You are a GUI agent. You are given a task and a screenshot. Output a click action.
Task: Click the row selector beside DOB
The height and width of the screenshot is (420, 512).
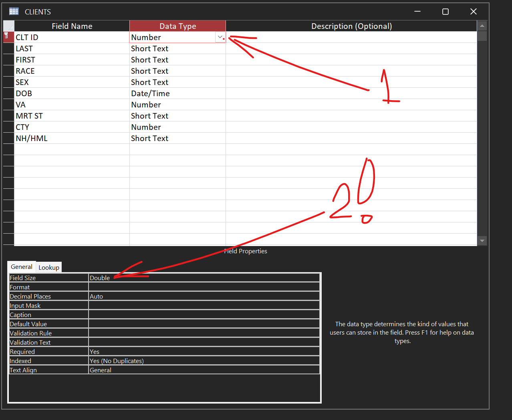pyautogui.click(x=8, y=93)
